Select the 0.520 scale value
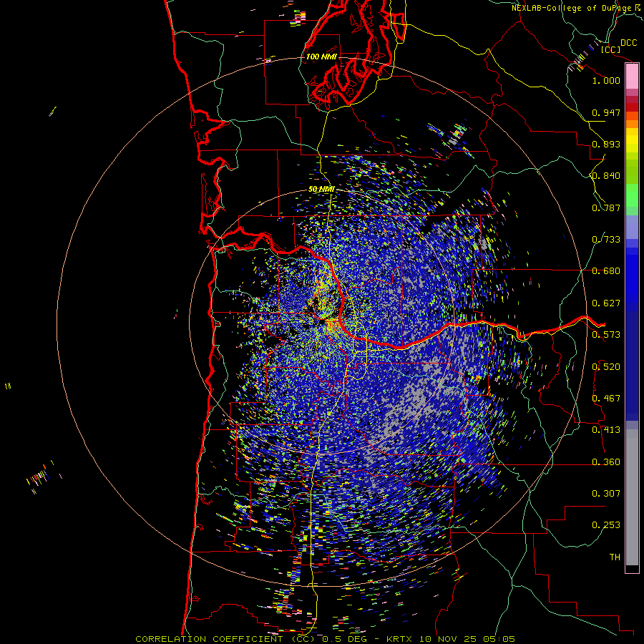 coord(606,367)
